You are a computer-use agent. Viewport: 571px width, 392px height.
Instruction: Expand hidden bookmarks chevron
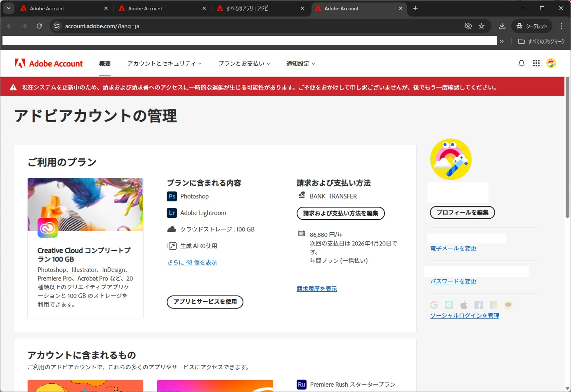[x=502, y=41]
